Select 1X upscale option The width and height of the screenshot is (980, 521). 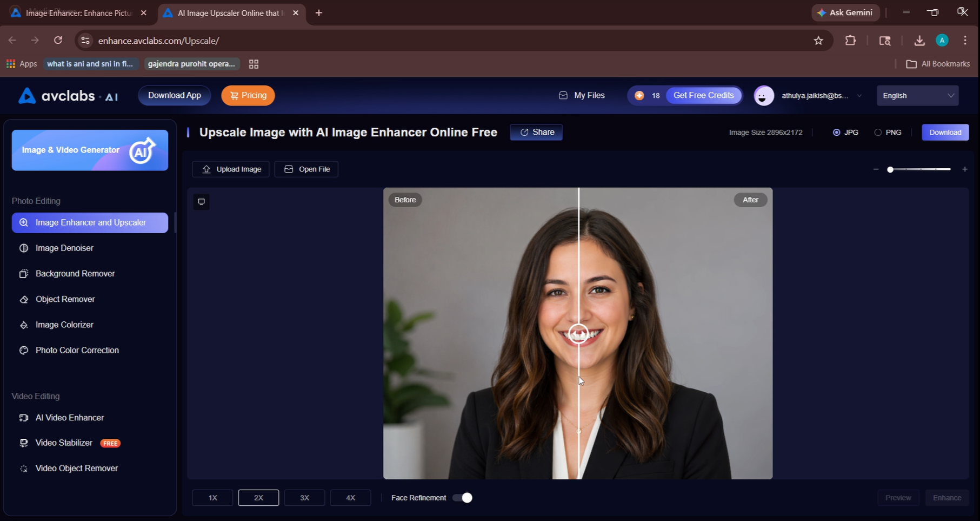(x=212, y=498)
